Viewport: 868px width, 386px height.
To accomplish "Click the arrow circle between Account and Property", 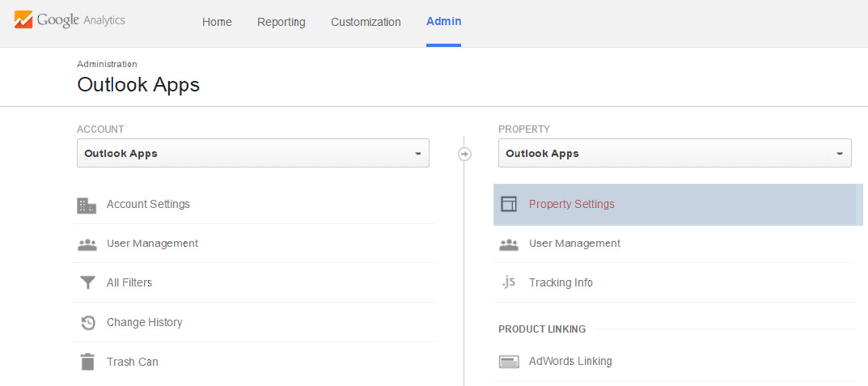I will coord(464,154).
